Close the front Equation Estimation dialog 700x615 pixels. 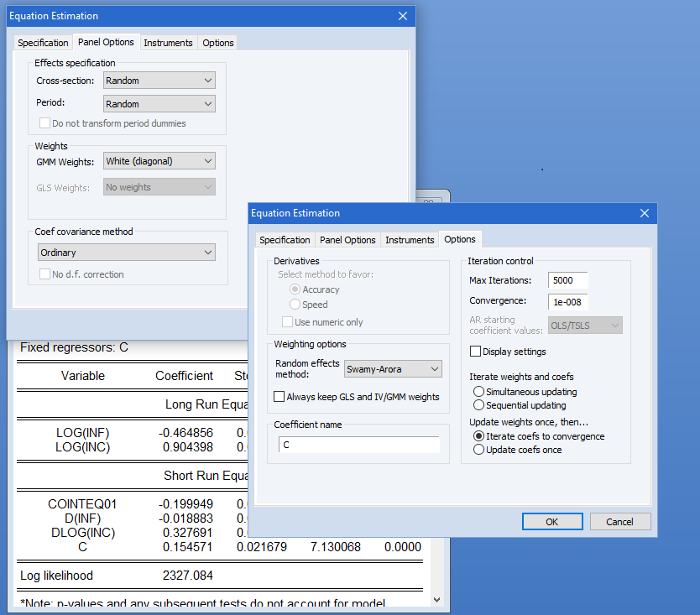[644, 213]
